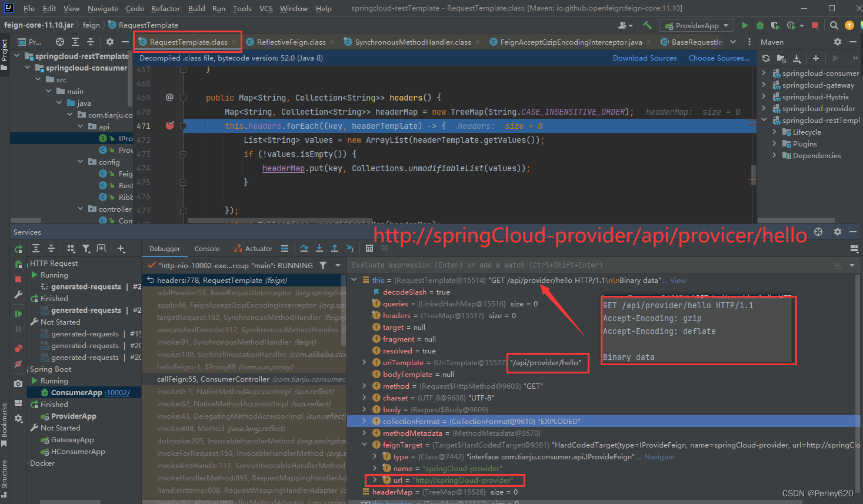Image resolution: width=863 pixels, height=504 pixels.
Task: Open Evaluate Expression calculator icon
Action: point(369,248)
